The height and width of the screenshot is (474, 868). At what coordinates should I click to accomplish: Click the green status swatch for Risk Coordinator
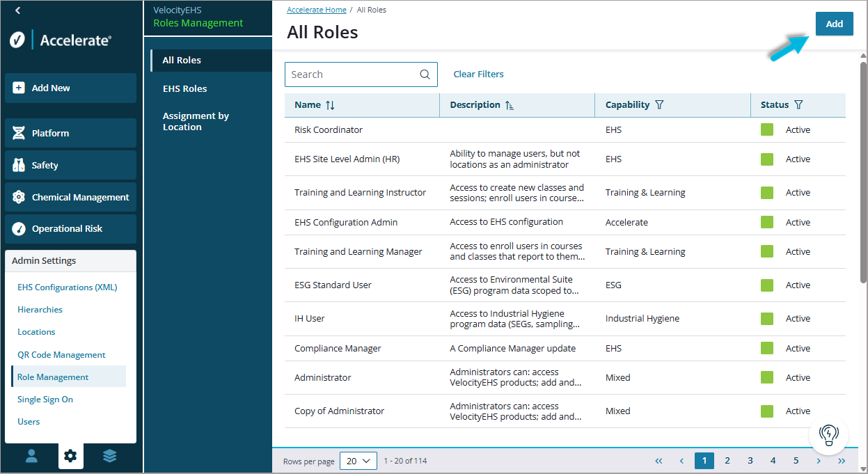coord(767,129)
